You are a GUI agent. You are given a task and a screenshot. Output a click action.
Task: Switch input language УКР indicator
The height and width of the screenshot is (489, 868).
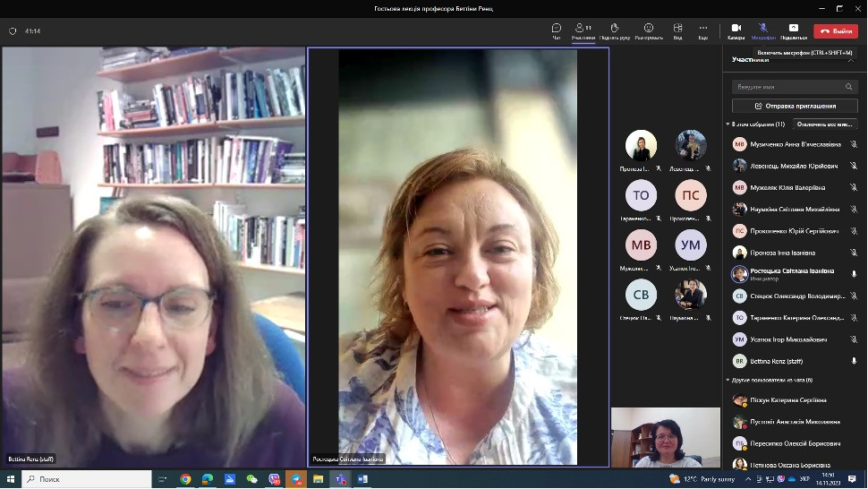[x=804, y=479]
